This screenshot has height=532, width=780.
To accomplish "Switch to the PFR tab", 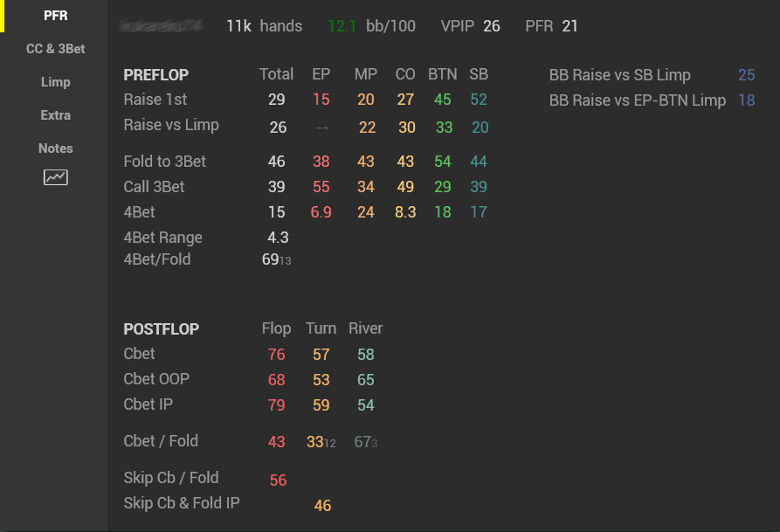I will (56, 16).
